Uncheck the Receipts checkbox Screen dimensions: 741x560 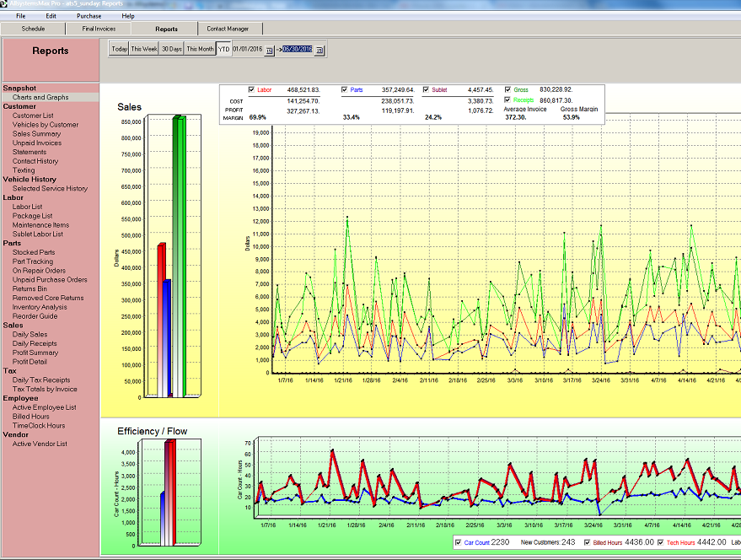507,100
